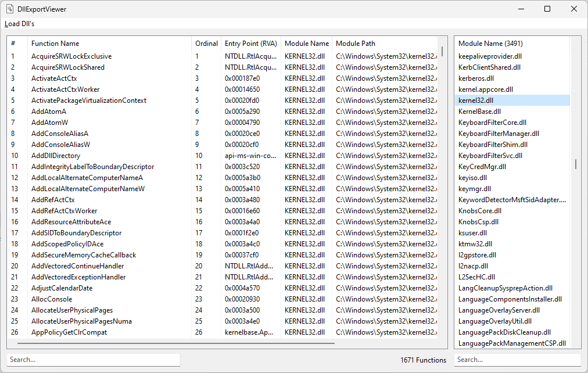Select KeyboardFilterManager.dll module
Screen dimensions: 588x373
[x=512, y=134]
